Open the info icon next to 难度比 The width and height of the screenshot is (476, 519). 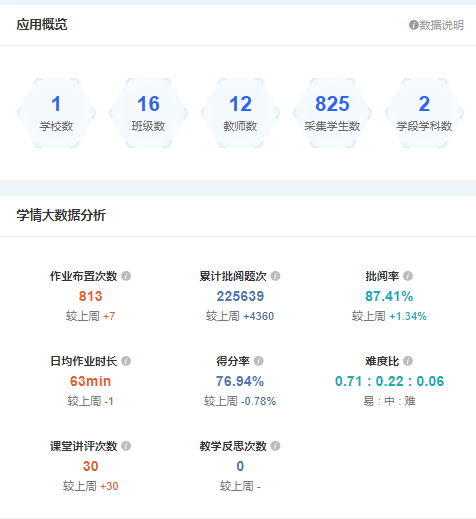(x=408, y=361)
